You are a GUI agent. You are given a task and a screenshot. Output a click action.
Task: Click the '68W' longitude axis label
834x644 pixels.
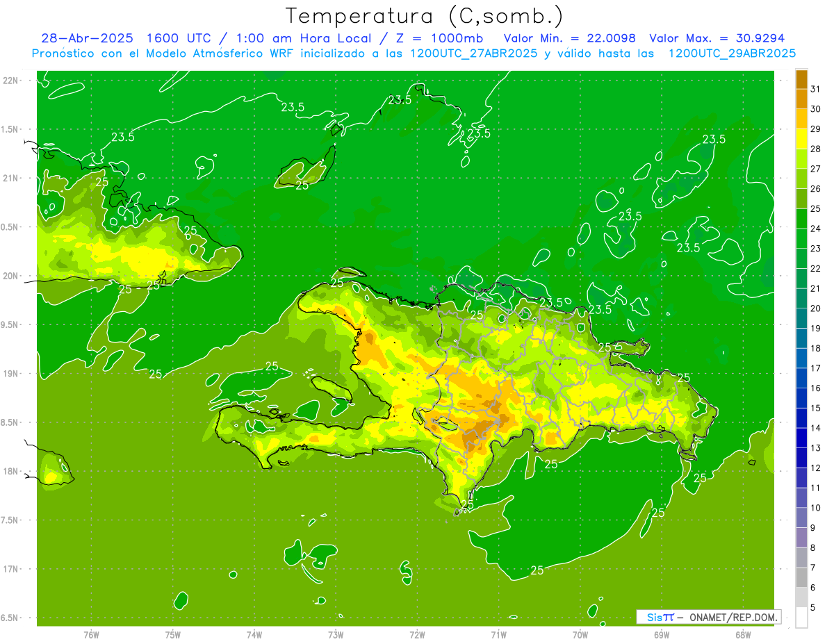point(743,635)
